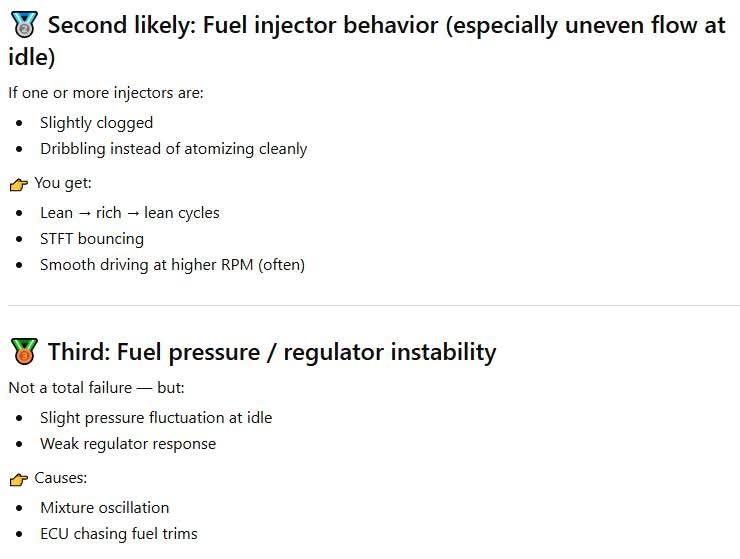Viewport: 740px width, 559px height.
Task: Click the bronze medal emoji icon
Action: pos(23,352)
